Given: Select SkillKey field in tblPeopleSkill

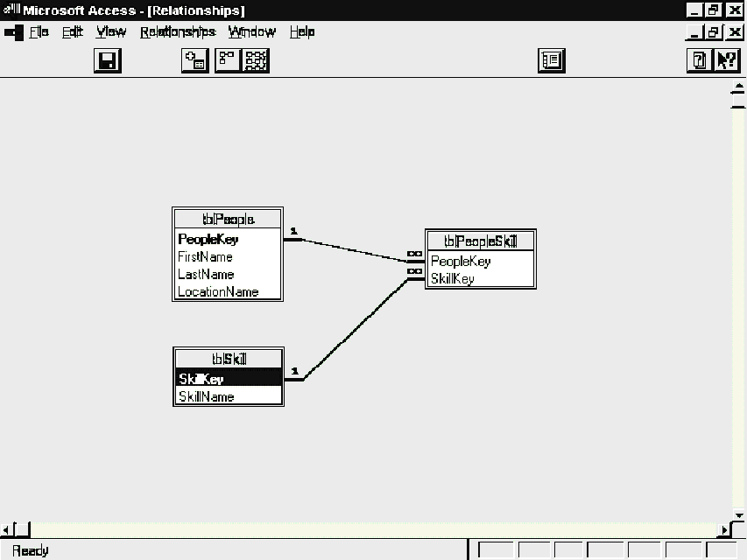Looking at the screenshot, I should [x=452, y=279].
